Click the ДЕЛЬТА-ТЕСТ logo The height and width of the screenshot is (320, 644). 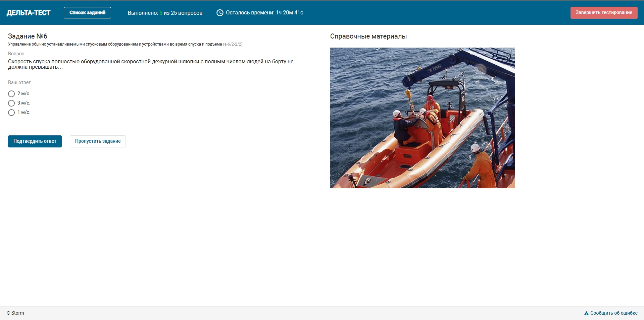tap(29, 13)
